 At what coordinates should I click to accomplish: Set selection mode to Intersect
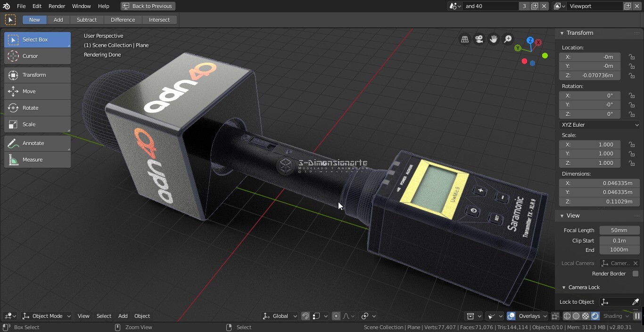(x=159, y=20)
